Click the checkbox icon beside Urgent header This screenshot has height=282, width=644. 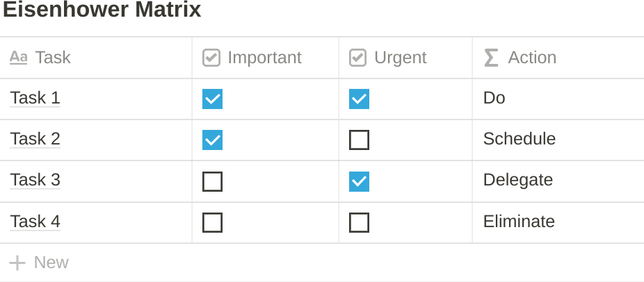point(357,58)
